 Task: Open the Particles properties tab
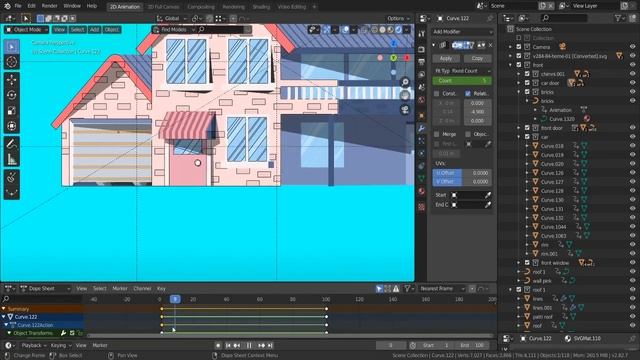tap(422, 140)
